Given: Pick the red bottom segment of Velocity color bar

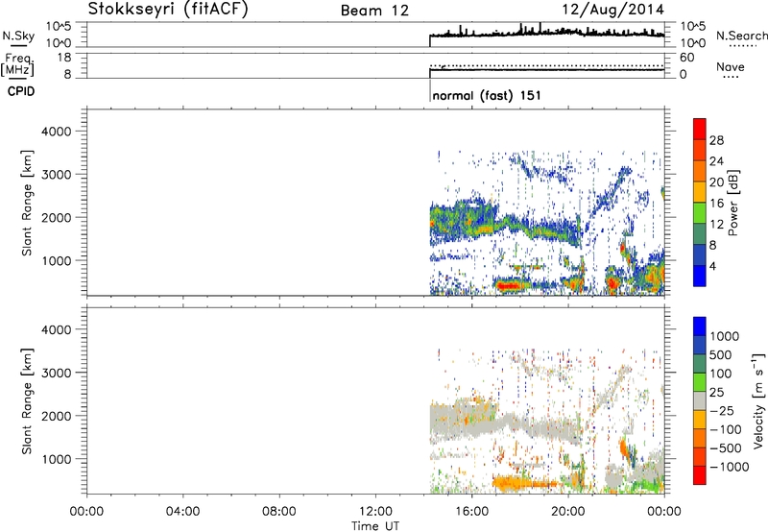Looking at the screenshot, I should [700, 475].
